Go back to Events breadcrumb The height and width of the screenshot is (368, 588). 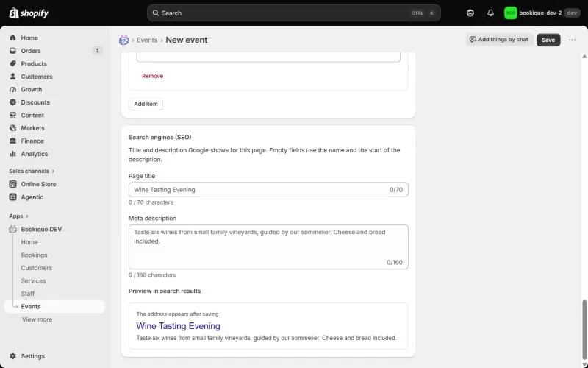147,40
